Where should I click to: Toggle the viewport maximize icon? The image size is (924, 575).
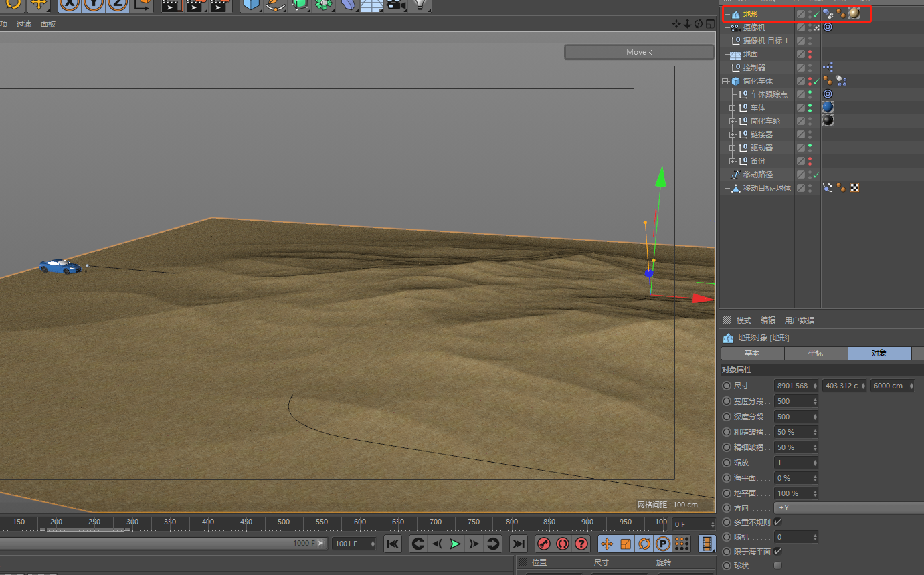coord(710,24)
